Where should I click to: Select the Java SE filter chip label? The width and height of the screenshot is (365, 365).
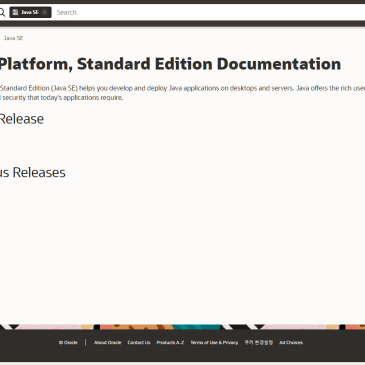(30, 12)
